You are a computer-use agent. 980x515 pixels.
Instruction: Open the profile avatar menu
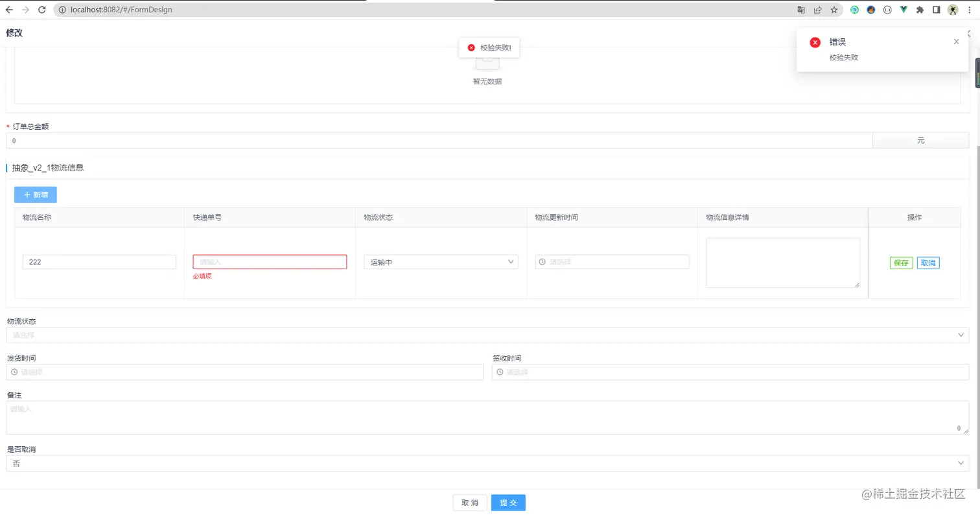[953, 10]
